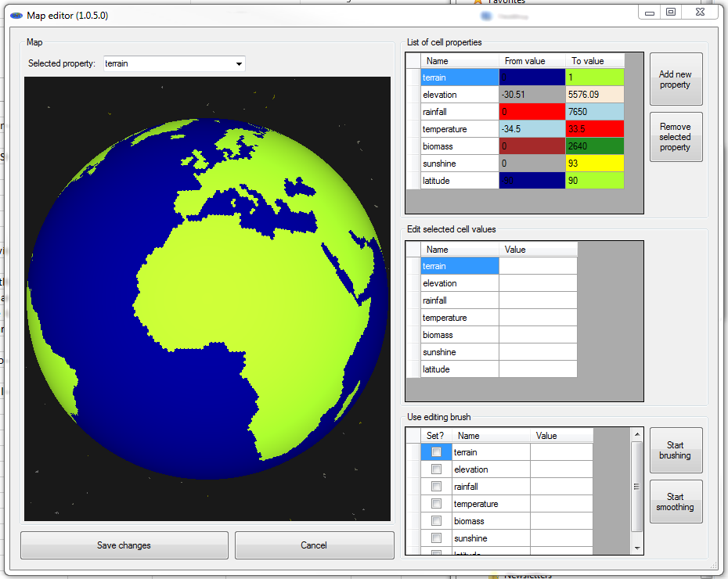Viewport: 728px width, 579px height.
Task: Pick the rainfall red From value swatch
Action: (532, 112)
